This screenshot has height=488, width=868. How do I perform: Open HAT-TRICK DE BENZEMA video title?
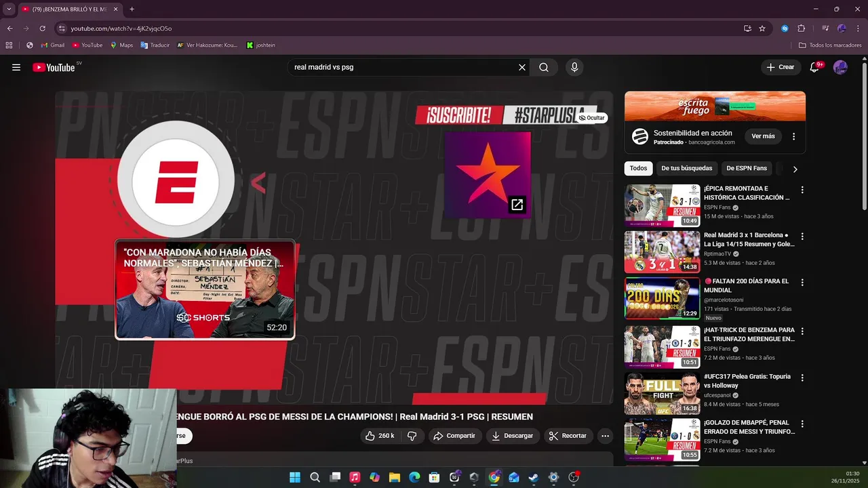(749, 334)
